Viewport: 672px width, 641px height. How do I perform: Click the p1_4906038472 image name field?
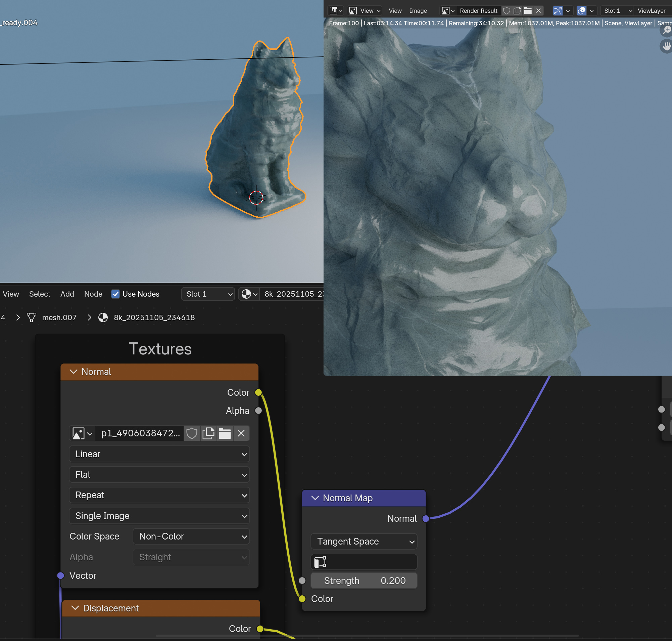tap(140, 433)
